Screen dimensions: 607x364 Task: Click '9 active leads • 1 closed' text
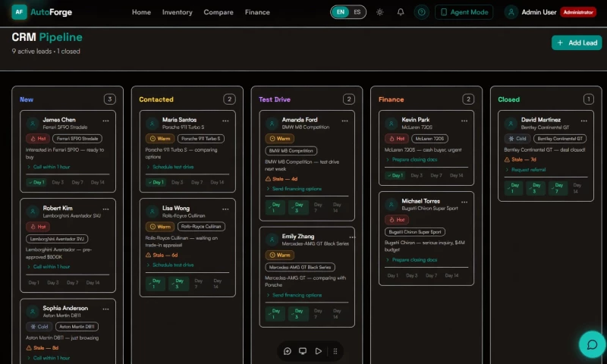tap(46, 51)
